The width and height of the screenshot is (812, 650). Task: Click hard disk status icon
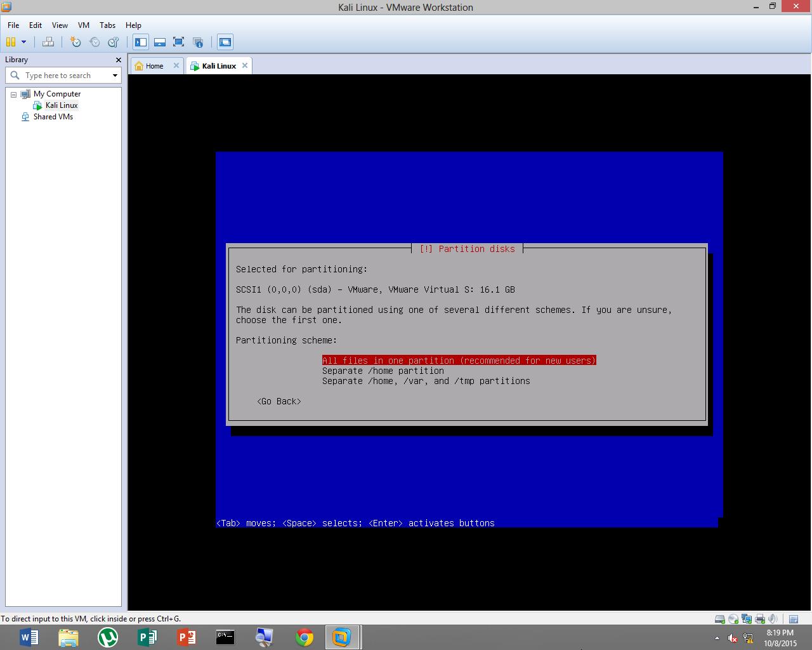point(719,619)
